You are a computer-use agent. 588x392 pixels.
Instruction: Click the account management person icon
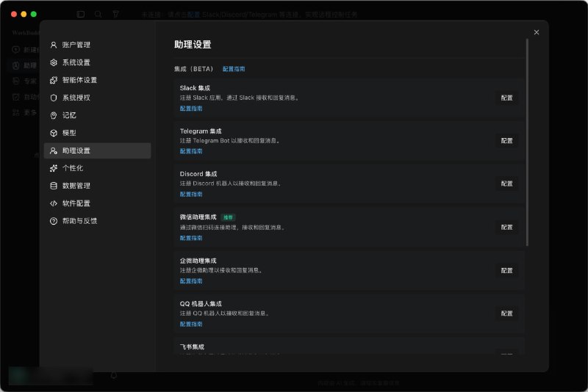click(54, 45)
